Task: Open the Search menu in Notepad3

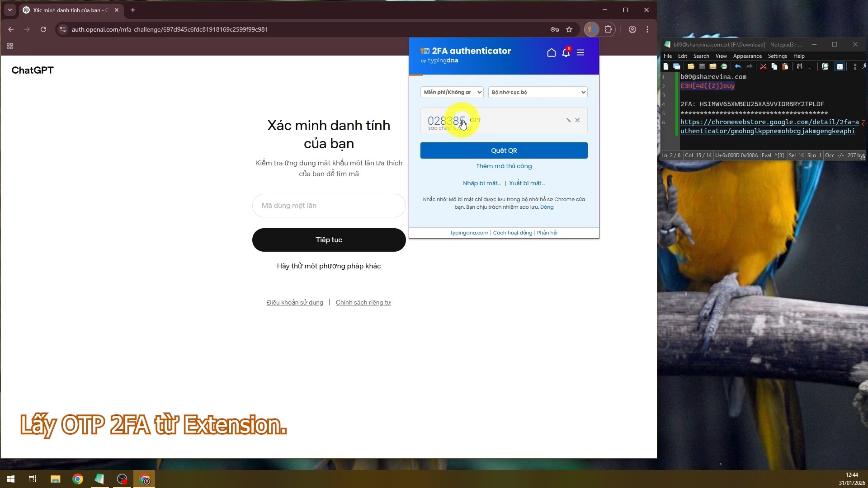Action: pos(701,56)
